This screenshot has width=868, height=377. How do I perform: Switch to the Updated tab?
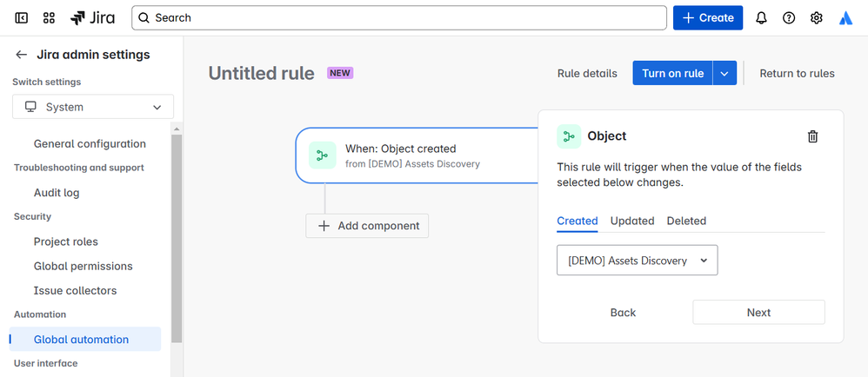coord(632,221)
